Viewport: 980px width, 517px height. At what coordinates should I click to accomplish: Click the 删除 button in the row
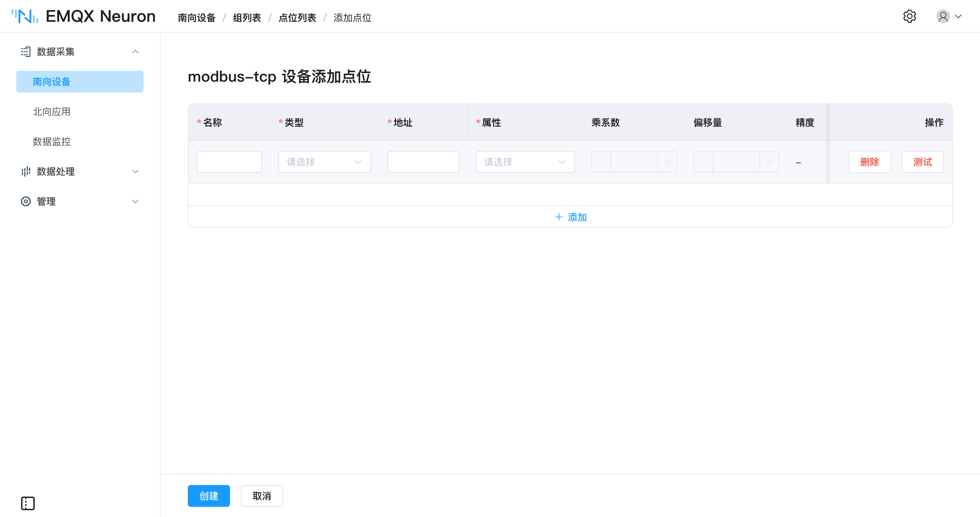point(870,162)
